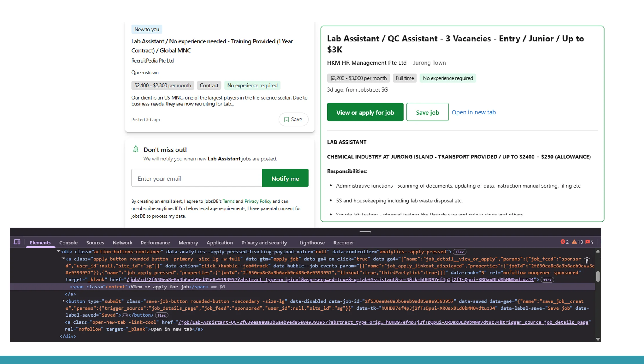Expand the save-job-button element in the DOM tree

click(63, 301)
